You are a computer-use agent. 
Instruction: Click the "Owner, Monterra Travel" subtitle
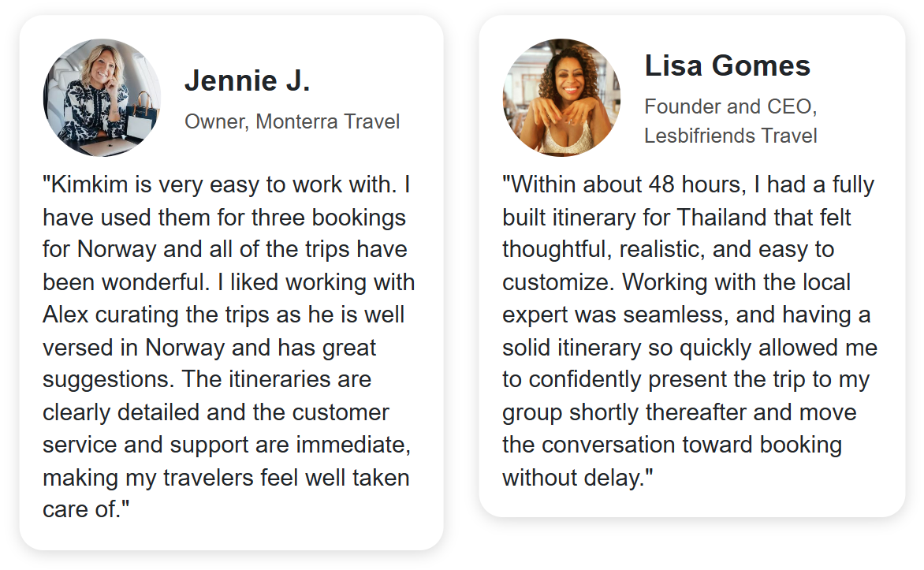click(x=292, y=121)
